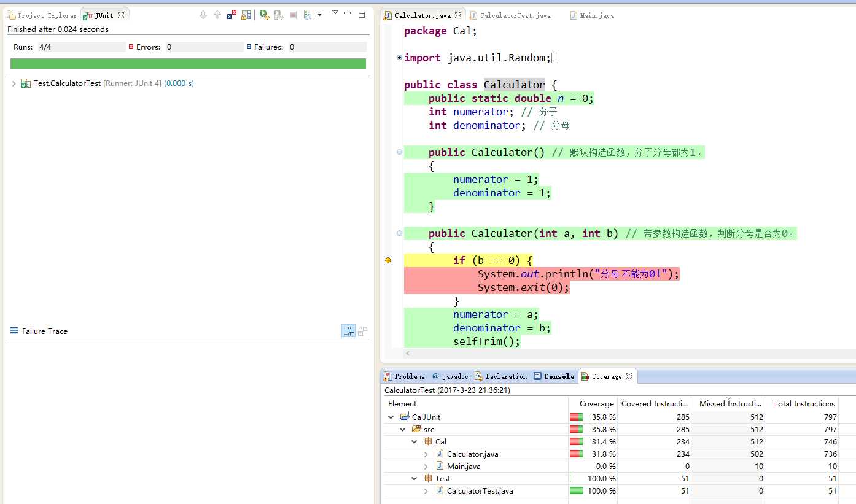856x504 pixels.
Task: Rerun failed tests first icon
Action: 278,15
